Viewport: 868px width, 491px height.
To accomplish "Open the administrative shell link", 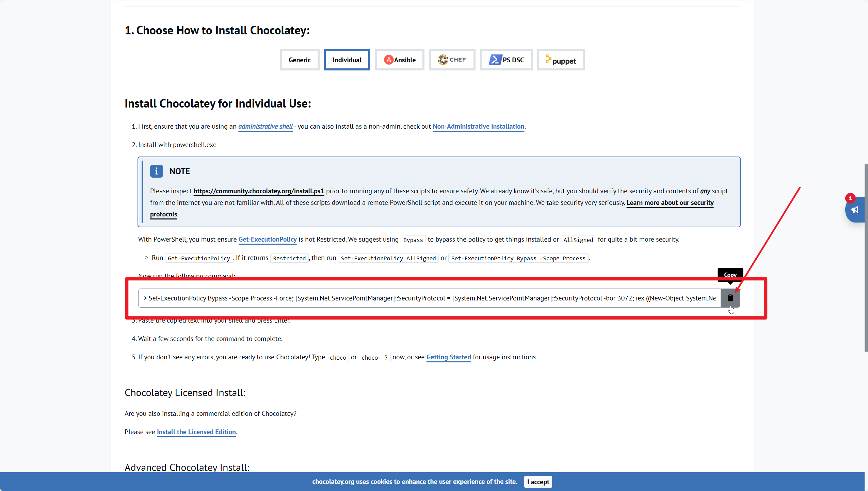I will [x=265, y=126].
